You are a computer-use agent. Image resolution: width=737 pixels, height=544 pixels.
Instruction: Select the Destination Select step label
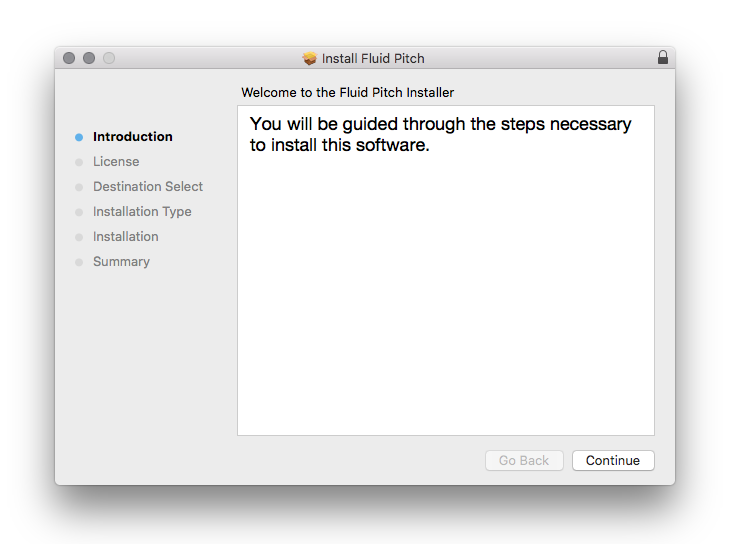[x=148, y=187]
